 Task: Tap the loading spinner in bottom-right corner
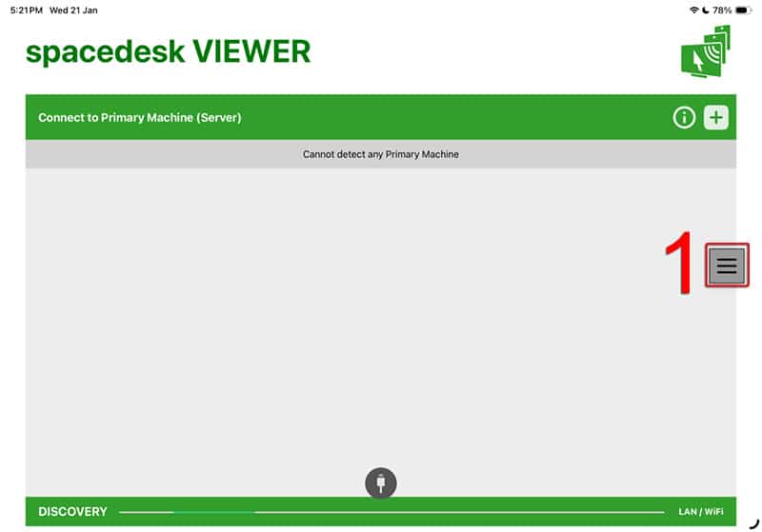pyautogui.click(x=753, y=522)
